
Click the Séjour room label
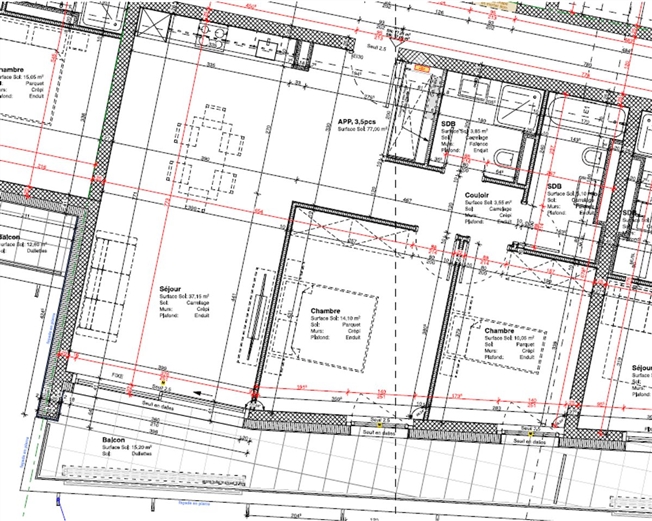[170, 289]
